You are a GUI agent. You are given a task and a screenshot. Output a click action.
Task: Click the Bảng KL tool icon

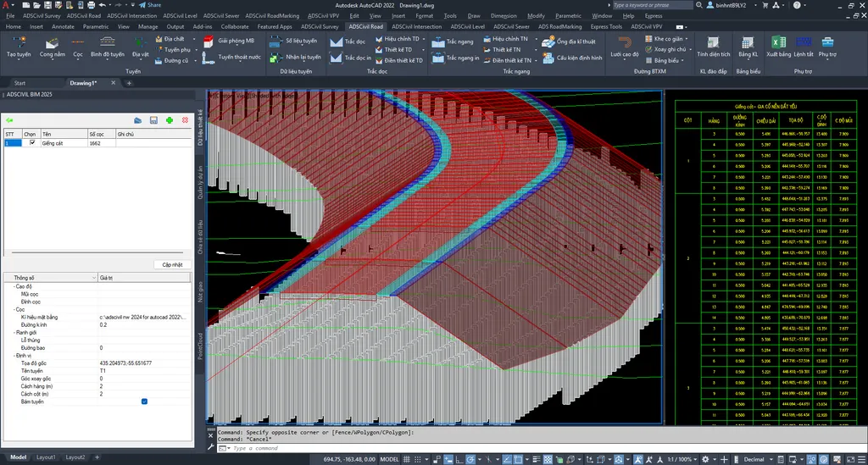click(748, 42)
